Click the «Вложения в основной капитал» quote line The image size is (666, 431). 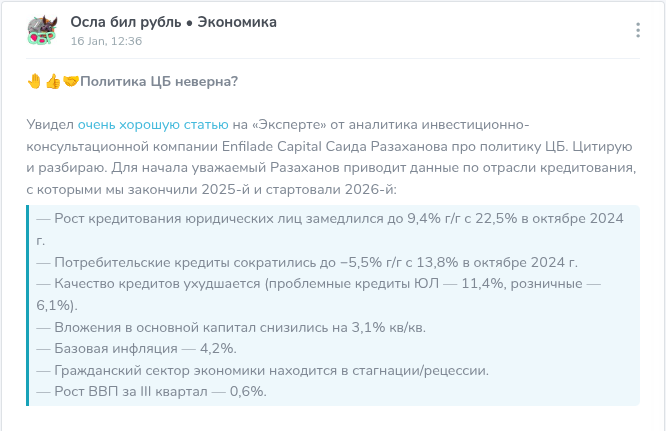click(x=230, y=327)
